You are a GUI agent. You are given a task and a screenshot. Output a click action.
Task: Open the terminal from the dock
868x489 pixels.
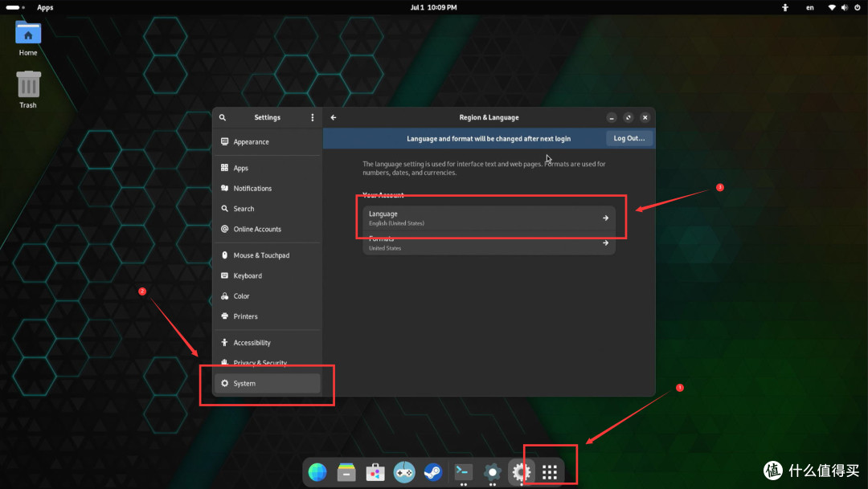(464, 471)
